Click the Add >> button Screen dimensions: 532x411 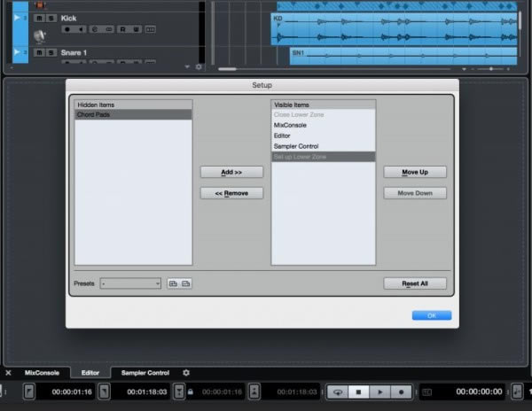pyautogui.click(x=231, y=172)
